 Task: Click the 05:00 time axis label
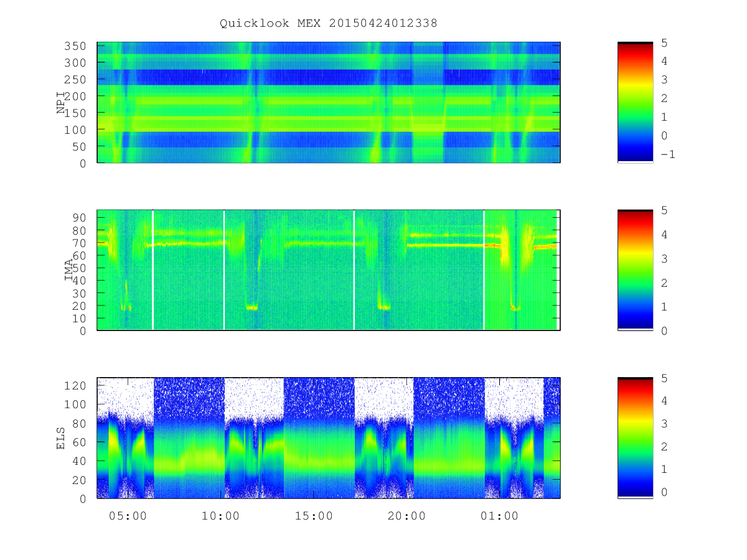128,516
